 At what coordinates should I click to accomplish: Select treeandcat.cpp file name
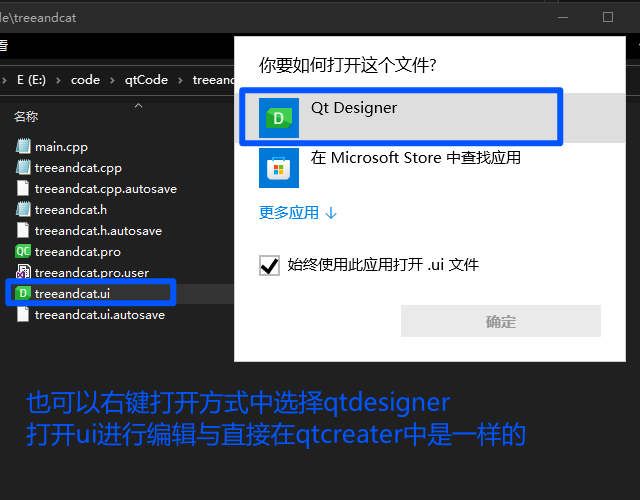(78, 168)
